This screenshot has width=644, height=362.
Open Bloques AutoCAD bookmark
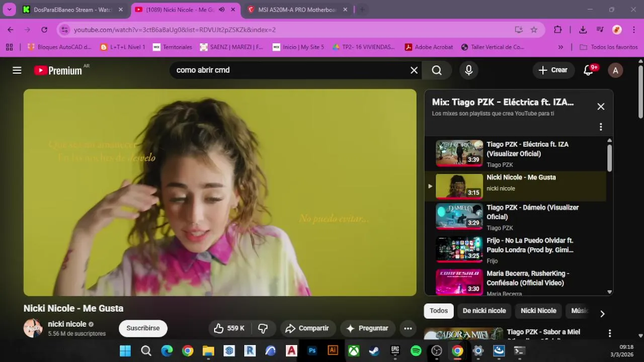click(59, 47)
